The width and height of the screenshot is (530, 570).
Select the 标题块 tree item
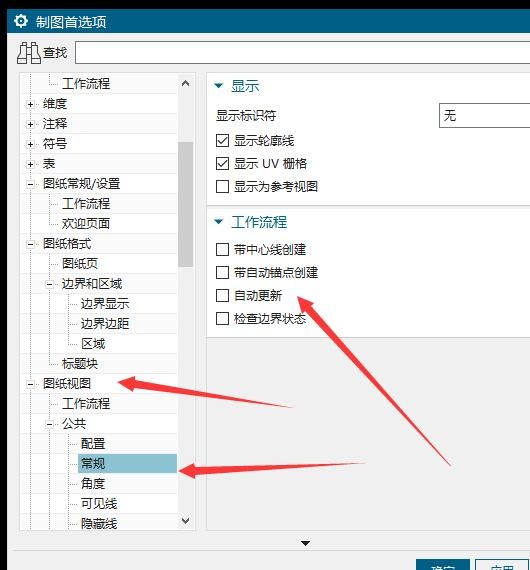[x=80, y=364]
